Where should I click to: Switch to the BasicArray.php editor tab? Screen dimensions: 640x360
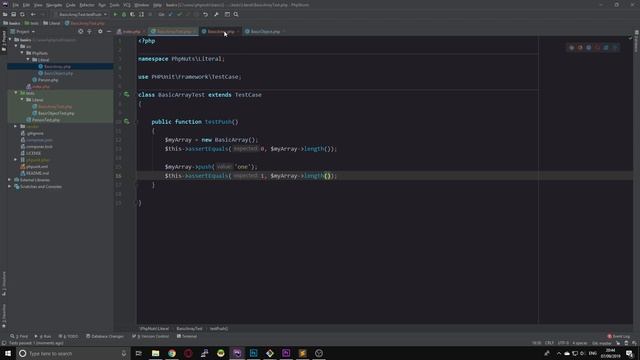click(220, 31)
